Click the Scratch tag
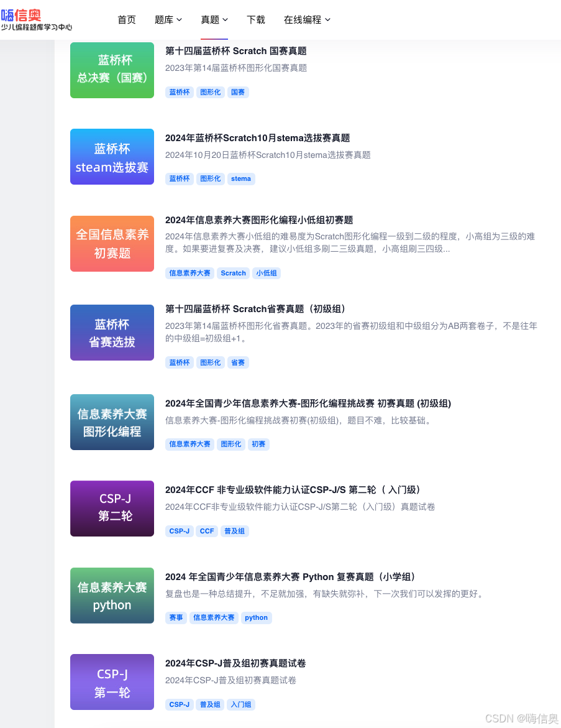 coord(233,273)
